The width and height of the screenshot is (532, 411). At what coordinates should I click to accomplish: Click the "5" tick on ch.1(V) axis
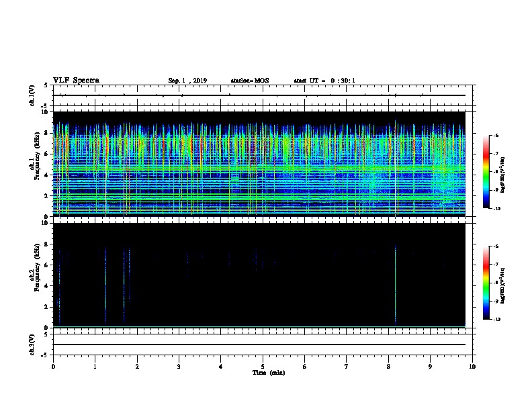coord(47,85)
